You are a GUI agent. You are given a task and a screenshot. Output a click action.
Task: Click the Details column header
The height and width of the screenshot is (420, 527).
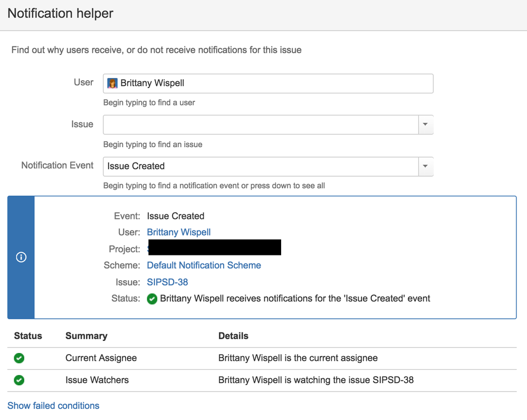[233, 336]
